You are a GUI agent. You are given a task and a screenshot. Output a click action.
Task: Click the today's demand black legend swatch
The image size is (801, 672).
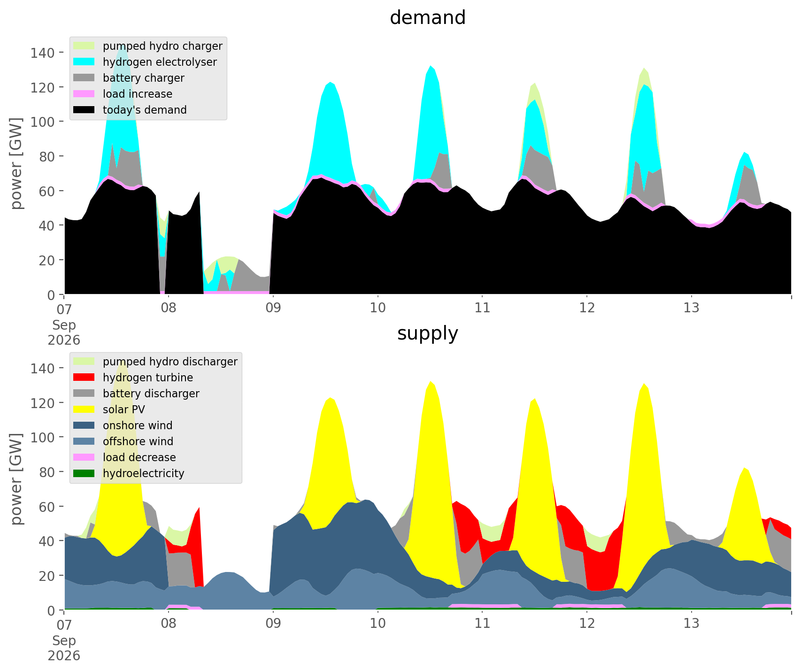[x=85, y=110]
